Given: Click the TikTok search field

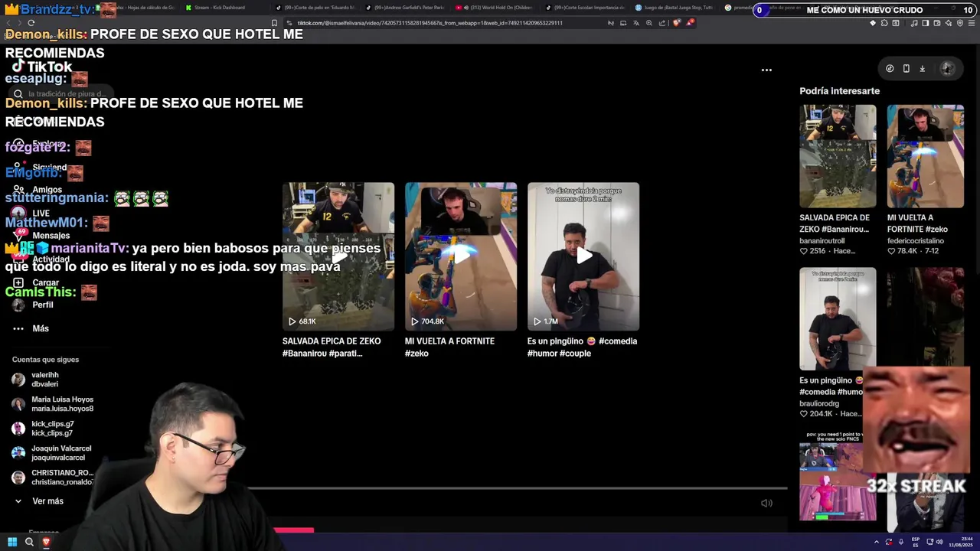Looking at the screenshot, I should click(63, 94).
